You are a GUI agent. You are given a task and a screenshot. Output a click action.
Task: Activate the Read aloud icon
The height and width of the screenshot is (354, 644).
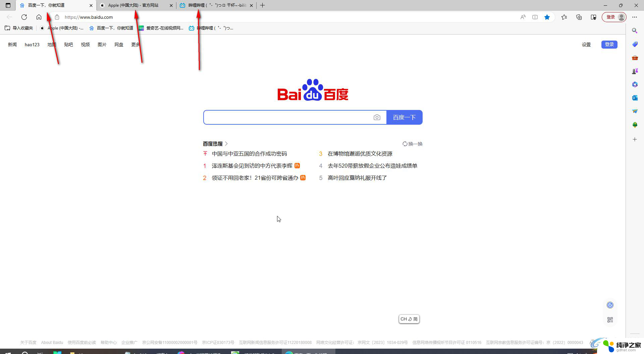pos(523,17)
